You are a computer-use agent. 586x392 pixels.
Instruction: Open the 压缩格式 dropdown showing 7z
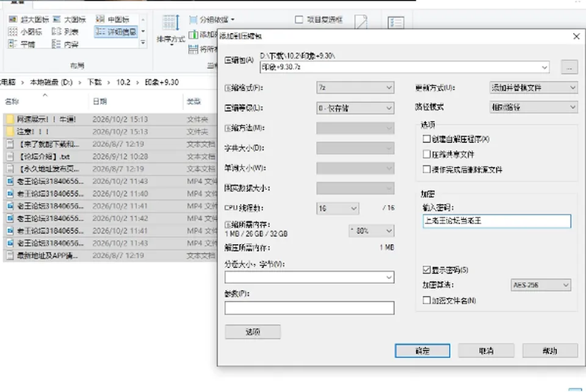tap(355, 87)
